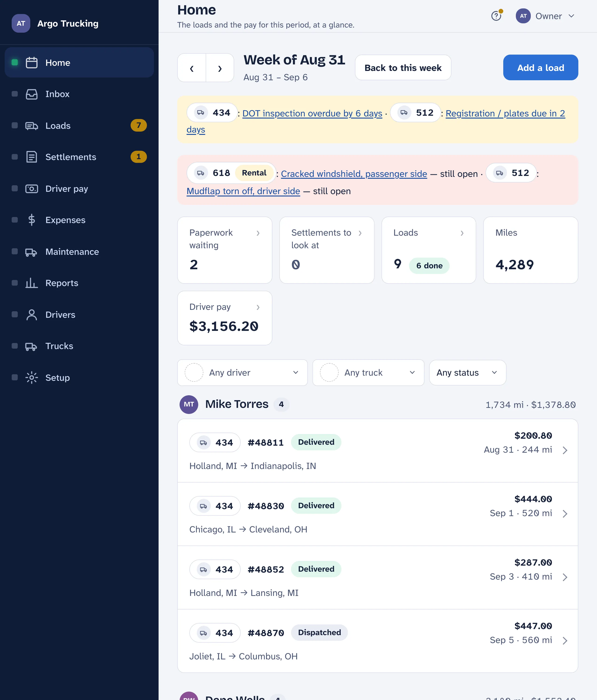The width and height of the screenshot is (597, 700).
Task: Open Drivers in the sidebar menu
Action: click(79, 315)
